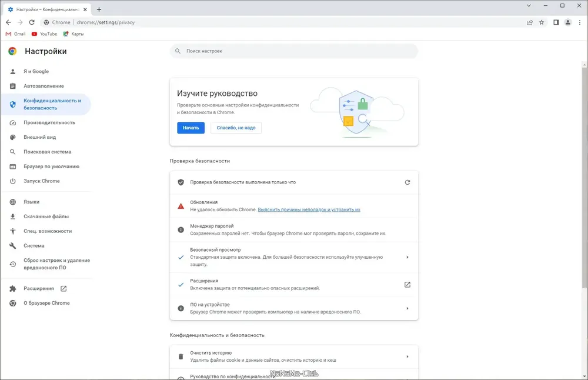Open Расширения from sidebar
This screenshot has height=380, width=588.
[x=39, y=288]
